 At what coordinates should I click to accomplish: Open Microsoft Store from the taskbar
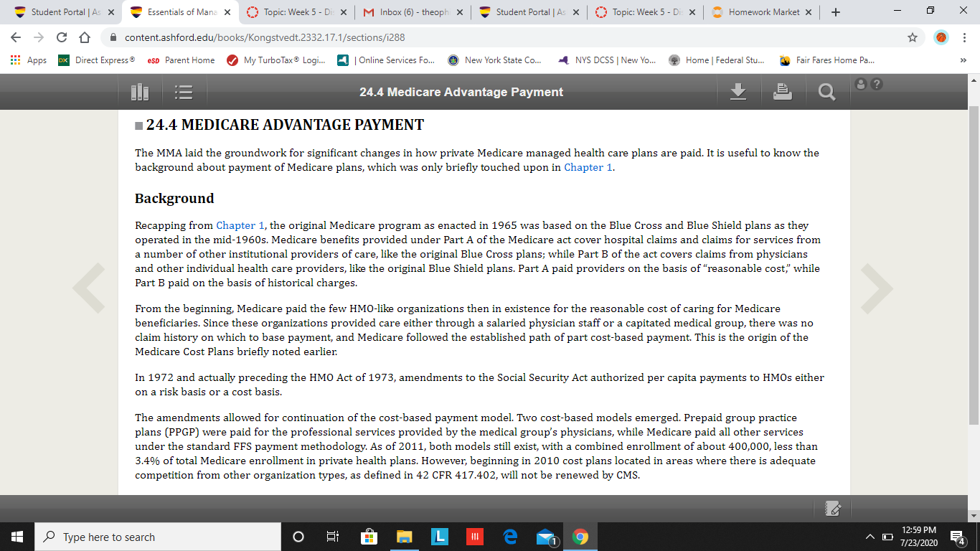[x=369, y=537]
